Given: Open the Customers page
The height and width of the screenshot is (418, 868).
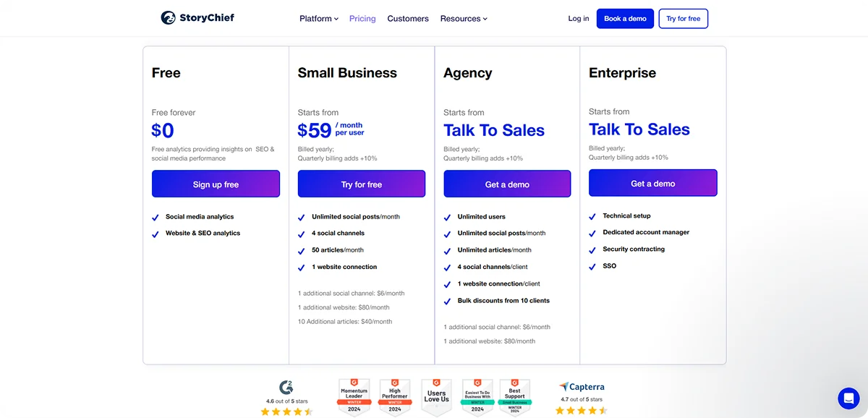Looking at the screenshot, I should pyautogui.click(x=407, y=18).
